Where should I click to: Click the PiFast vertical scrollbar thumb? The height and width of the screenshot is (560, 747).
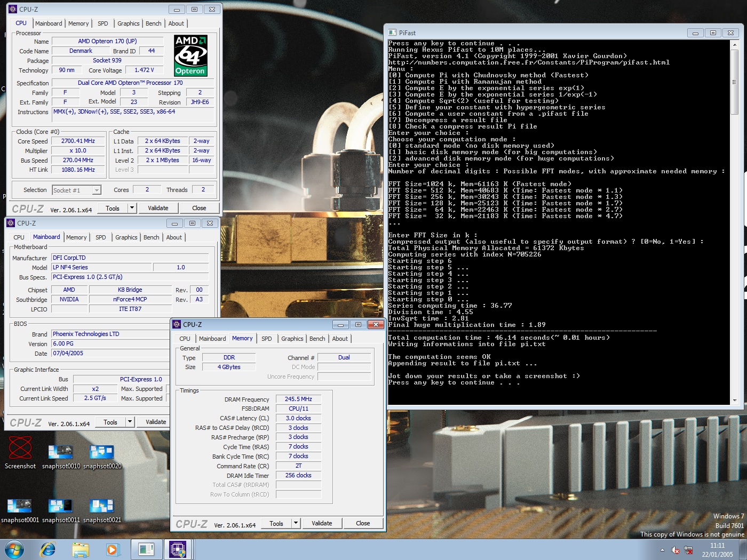pos(734,81)
